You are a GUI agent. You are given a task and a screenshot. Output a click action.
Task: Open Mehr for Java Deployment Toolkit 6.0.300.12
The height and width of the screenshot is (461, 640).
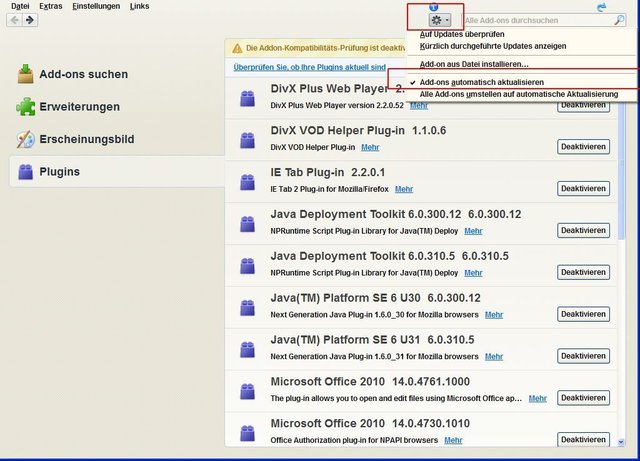click(x=473, y=231)
